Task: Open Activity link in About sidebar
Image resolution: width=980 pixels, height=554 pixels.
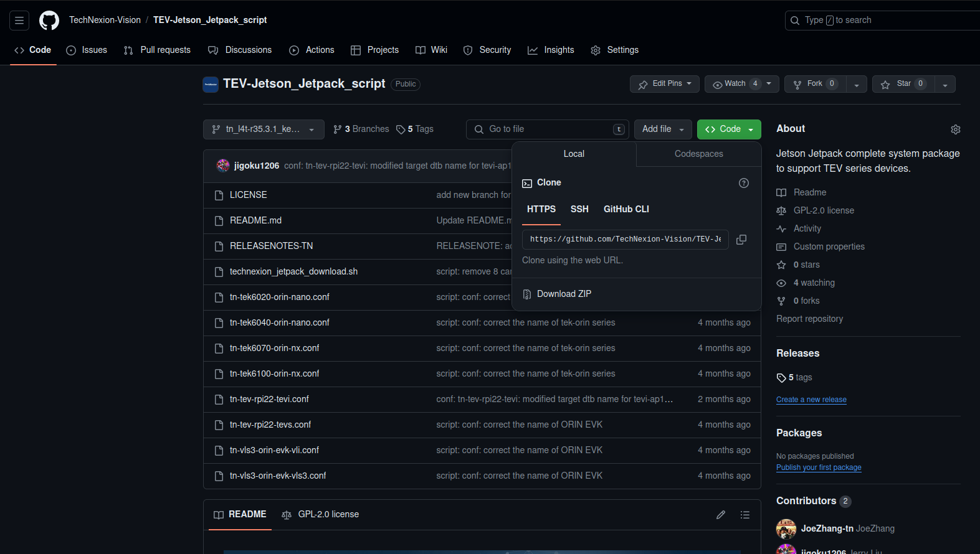Action: (799, 229)
